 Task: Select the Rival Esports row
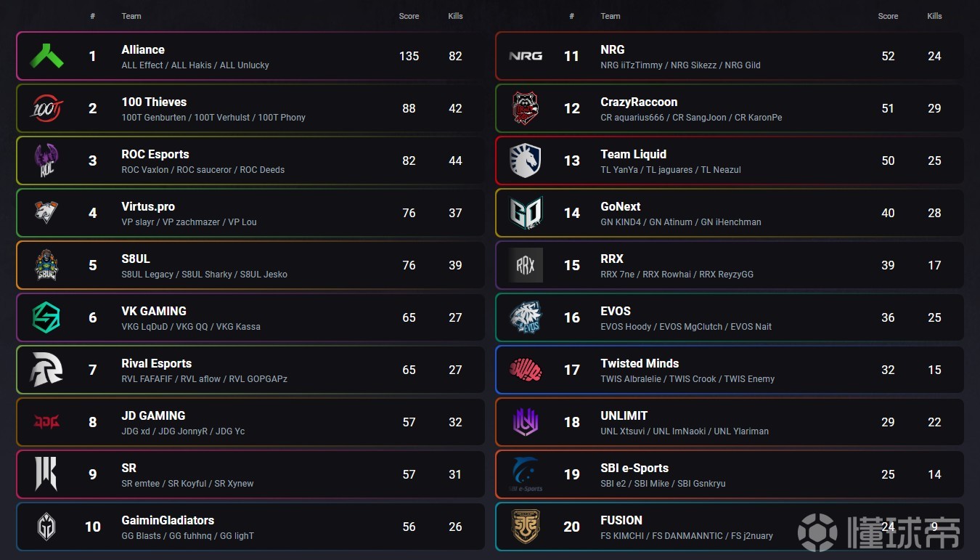click(250, 370)
